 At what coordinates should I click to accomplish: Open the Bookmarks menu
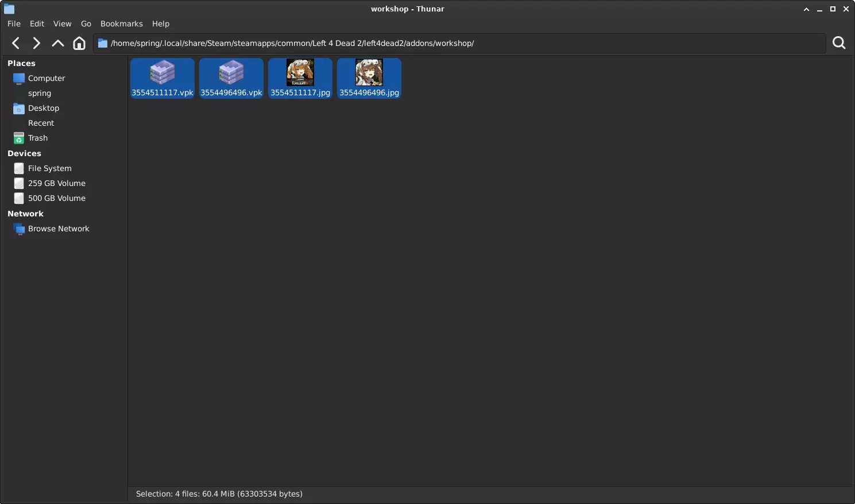(x=121, y=24)
